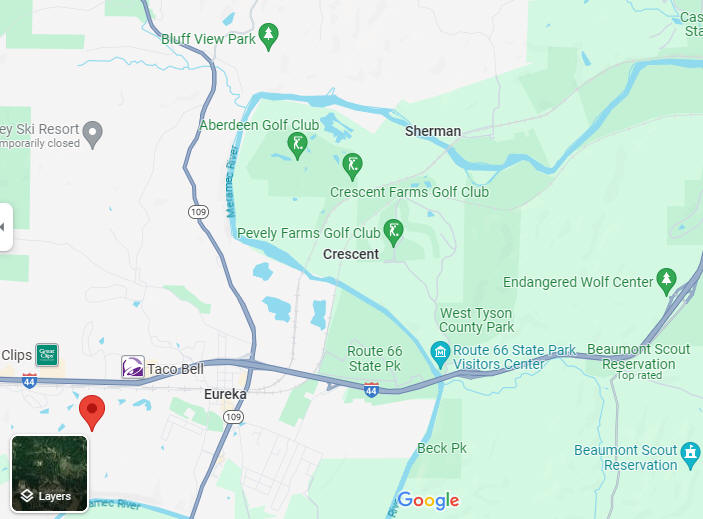Select the Aberdeen Golf Club golfer pin
This screenshot has width=703, height=519.
click(x=297, y=146)
